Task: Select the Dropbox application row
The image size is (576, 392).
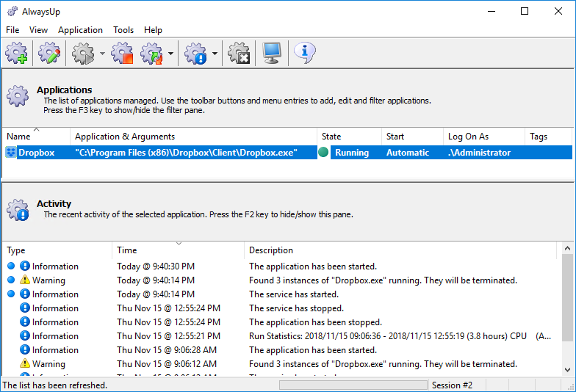Action: [x=288, y=153]
